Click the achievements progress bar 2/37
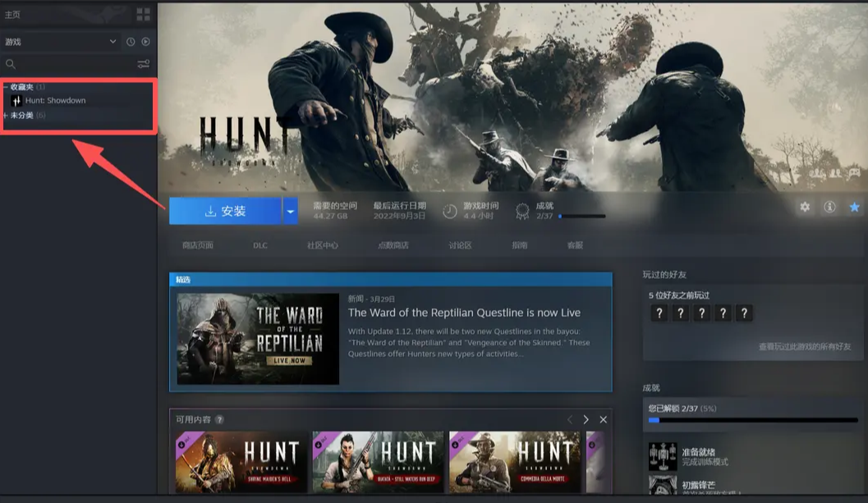Image resolution: width=868 pixels, height=503 pixels. point(581,217)
